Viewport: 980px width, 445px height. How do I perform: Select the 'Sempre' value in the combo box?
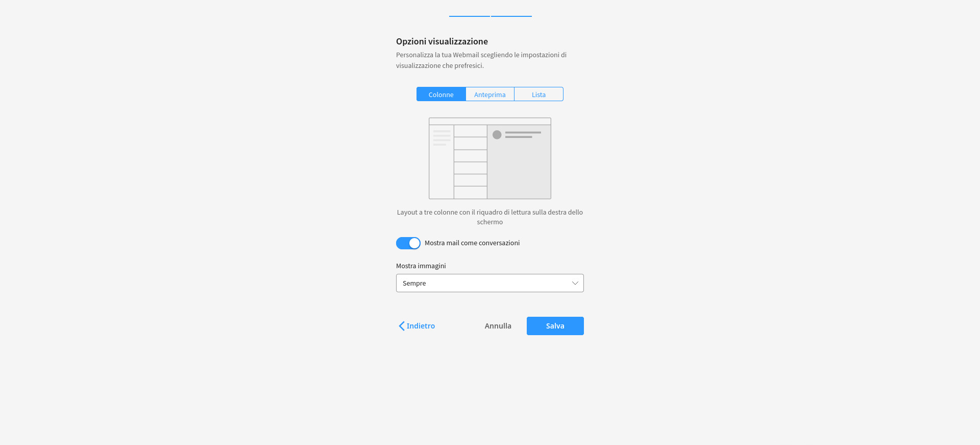tap(414, 284)
